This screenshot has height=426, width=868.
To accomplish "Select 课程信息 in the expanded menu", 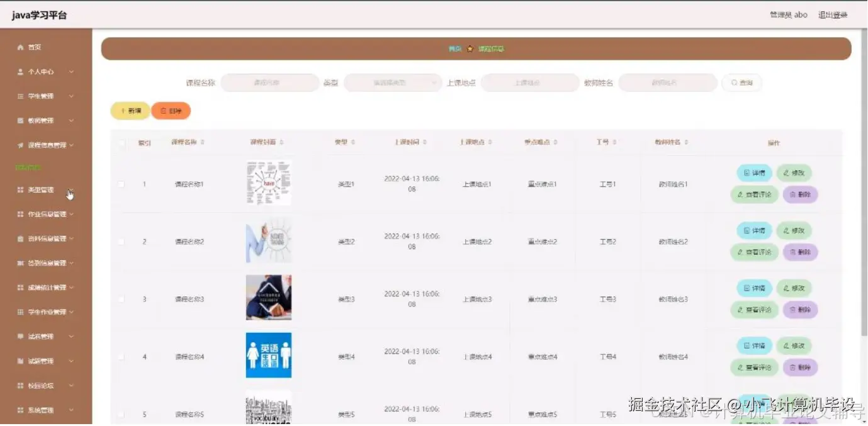I will tap(28, 167).
